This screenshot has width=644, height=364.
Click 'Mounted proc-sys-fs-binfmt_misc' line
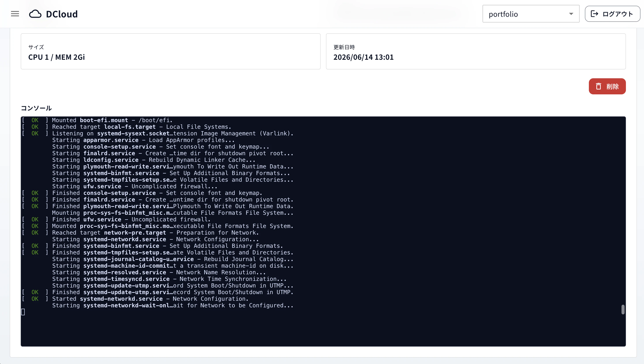[x=158, y=226]
